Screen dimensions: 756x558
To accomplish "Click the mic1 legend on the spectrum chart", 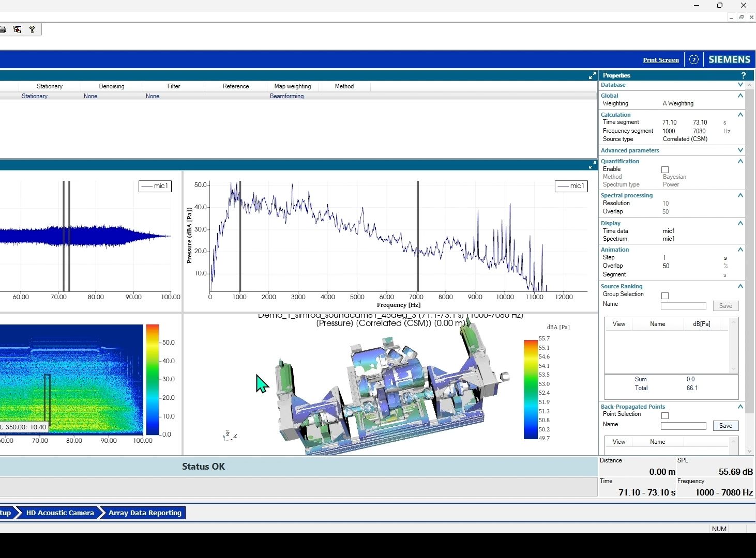I will pyautogui.click(x=571, y=186).
